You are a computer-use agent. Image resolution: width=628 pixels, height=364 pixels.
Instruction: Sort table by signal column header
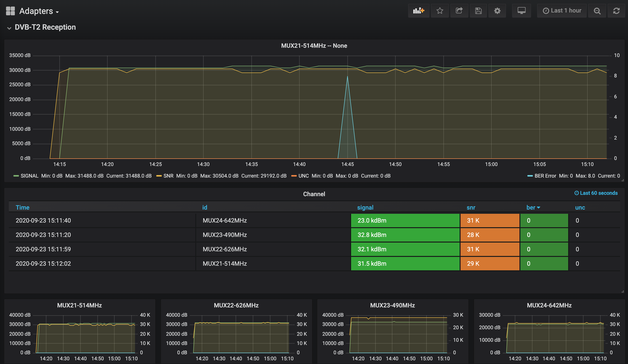click(365, 208)
